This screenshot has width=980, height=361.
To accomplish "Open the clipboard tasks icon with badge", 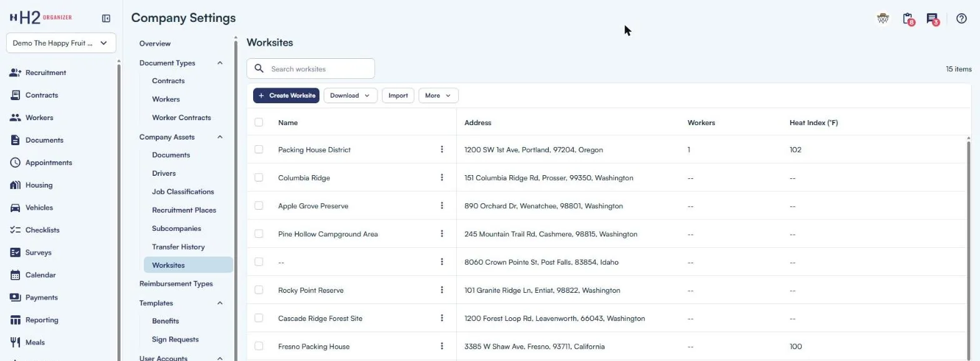I will tap(908, 19).
